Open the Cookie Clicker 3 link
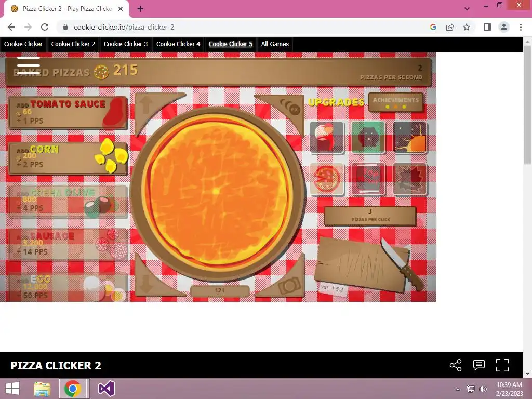Viewport: 532px width, 399px height. point(126,44)
